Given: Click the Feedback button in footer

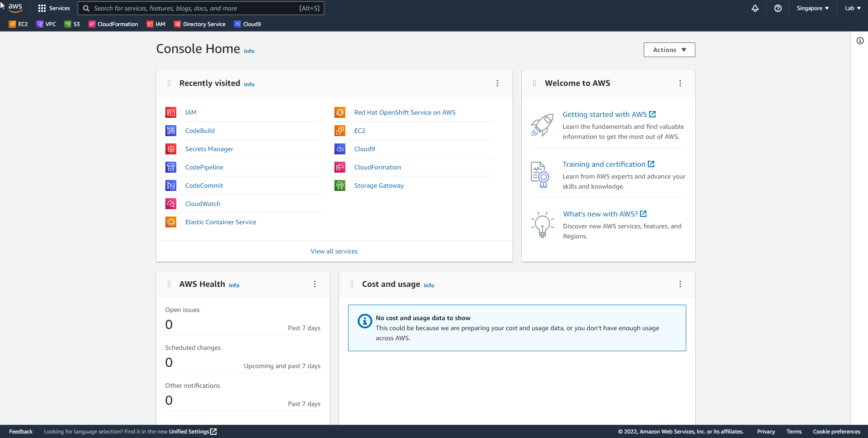Looking at the screenshot, I should [21, 432].
